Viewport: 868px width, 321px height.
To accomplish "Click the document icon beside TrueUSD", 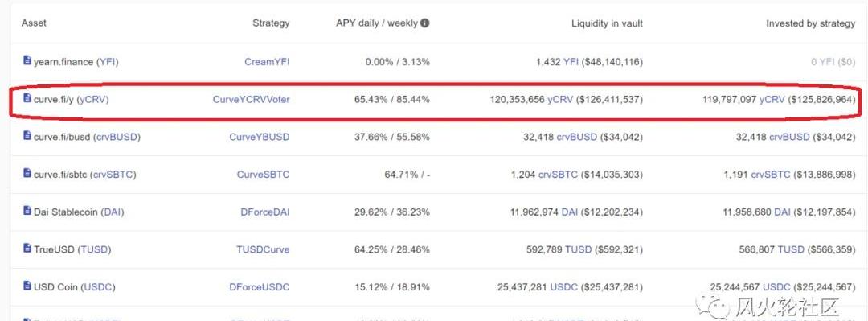I will (27, 248).
